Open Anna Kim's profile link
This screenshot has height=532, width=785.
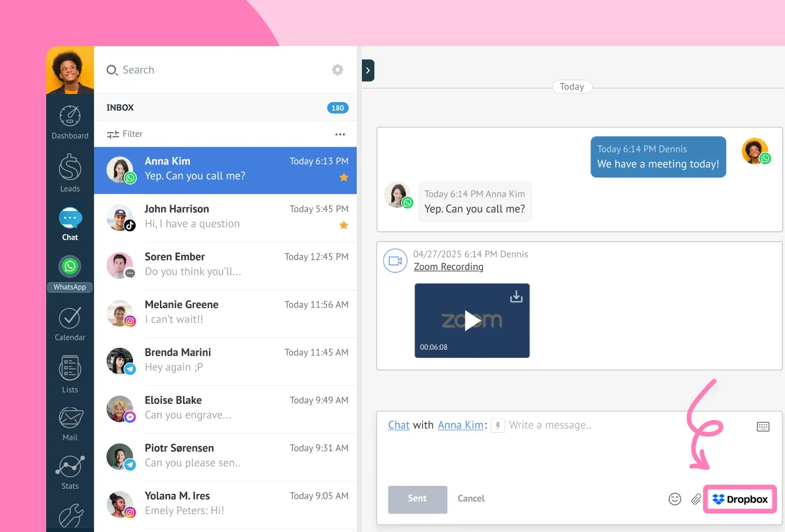pyautogui.click(x=461, y=425)
